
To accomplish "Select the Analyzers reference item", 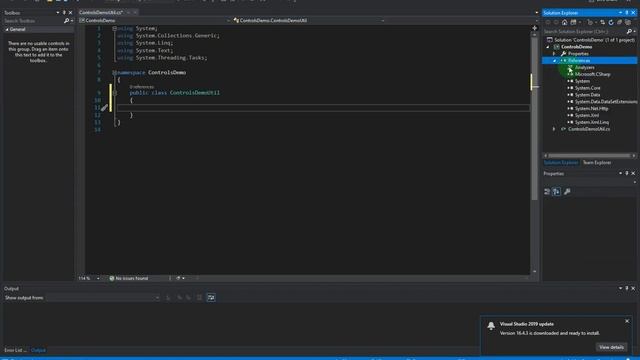I will point(584,67).
